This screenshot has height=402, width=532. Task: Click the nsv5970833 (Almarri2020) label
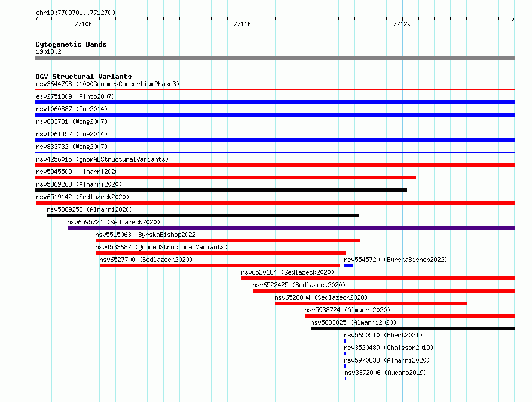(387, 360)
